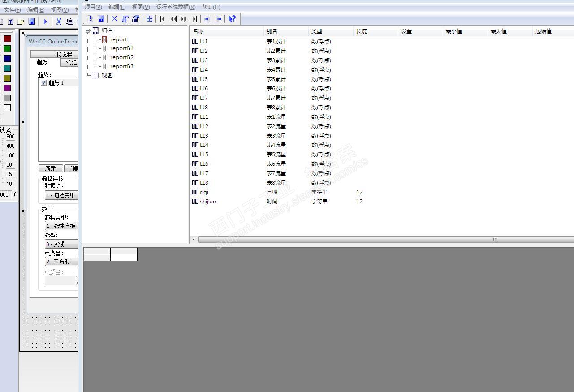The height and width of the screenshot is (392, 574).
Task: Open the 数据源 dropdown showing 1 - 归档变量
Action: click(61, 195)
